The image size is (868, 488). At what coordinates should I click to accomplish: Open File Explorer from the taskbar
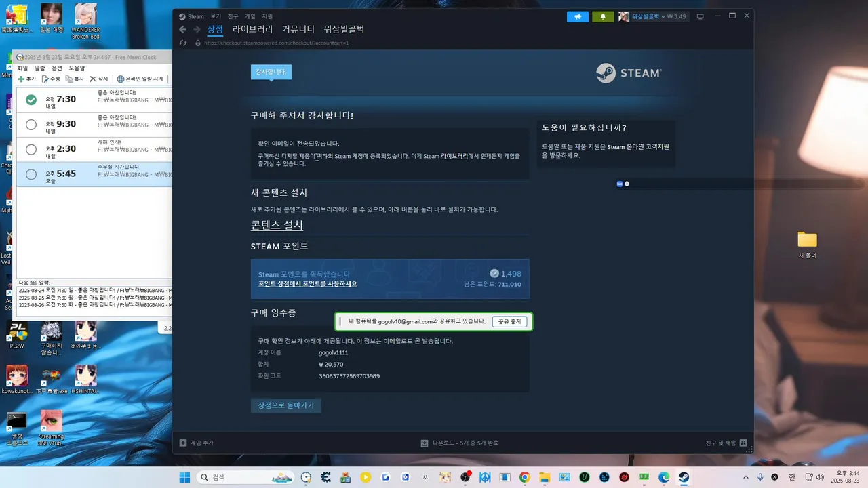[x=545, y=477]
